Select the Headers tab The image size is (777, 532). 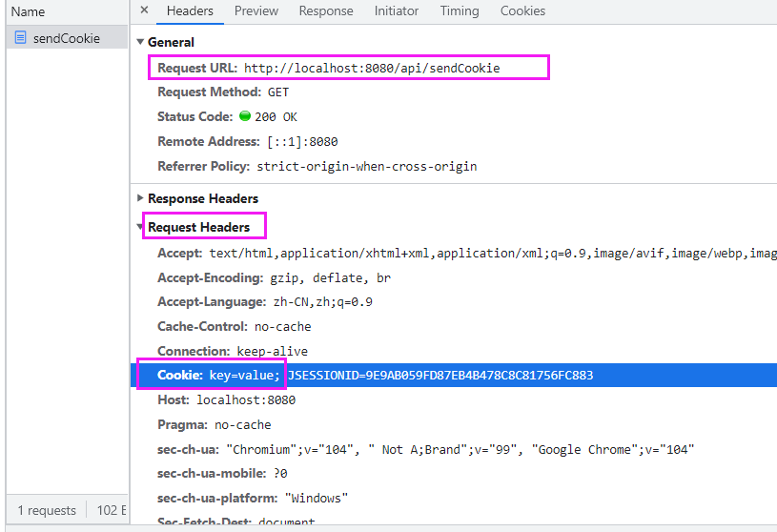190,11
